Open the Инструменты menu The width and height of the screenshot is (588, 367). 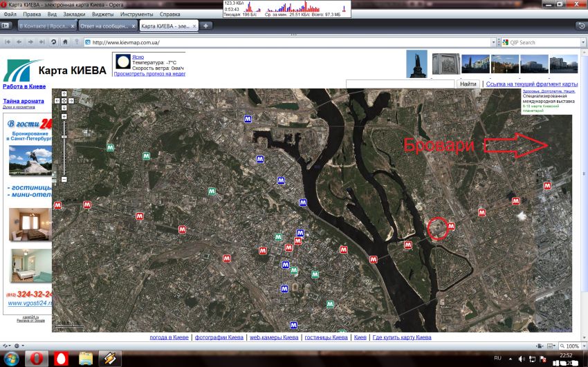pyautogui.click(x=136, y=15)
